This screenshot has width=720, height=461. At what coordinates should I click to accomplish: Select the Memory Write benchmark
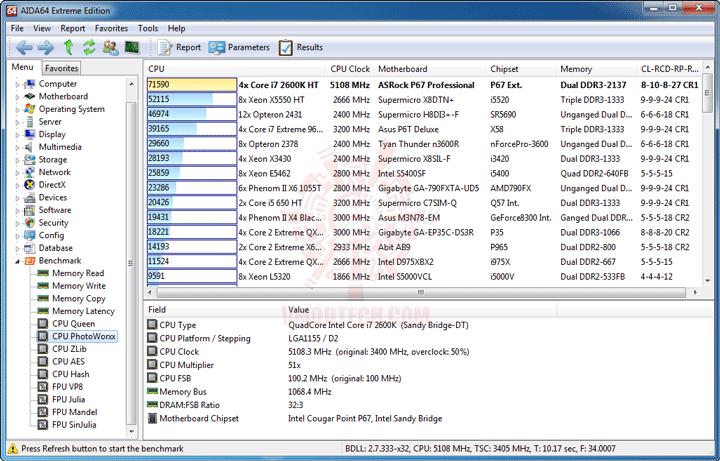click(x=72, y=286)
